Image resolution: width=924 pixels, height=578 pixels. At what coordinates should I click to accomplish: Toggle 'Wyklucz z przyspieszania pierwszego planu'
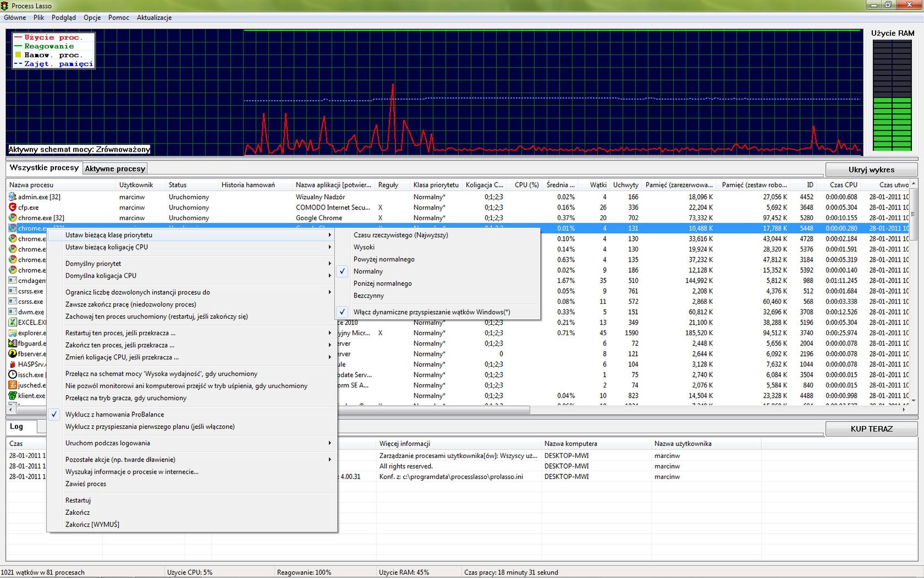click(x=192, y=427)
